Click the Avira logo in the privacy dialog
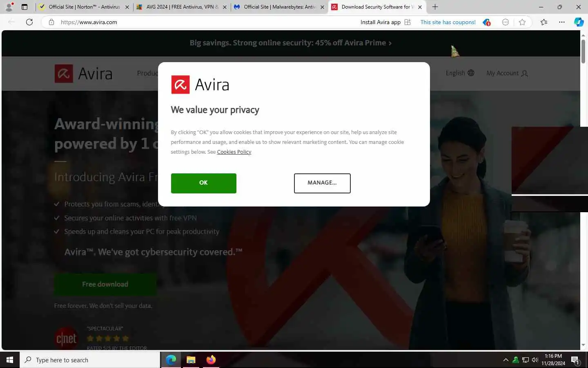Image resolution: width=588 pixels, height=368 pixels. pos(200,85)
